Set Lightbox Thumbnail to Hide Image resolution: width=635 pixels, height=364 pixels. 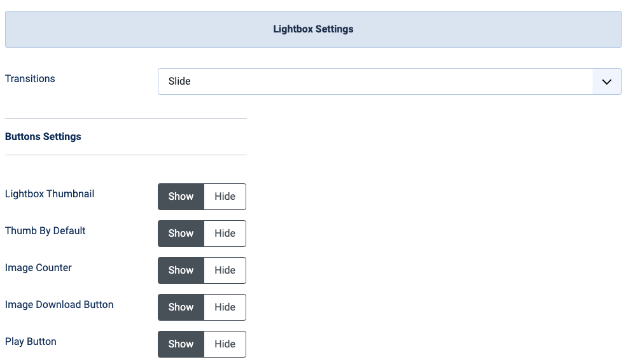pos(225,197)
